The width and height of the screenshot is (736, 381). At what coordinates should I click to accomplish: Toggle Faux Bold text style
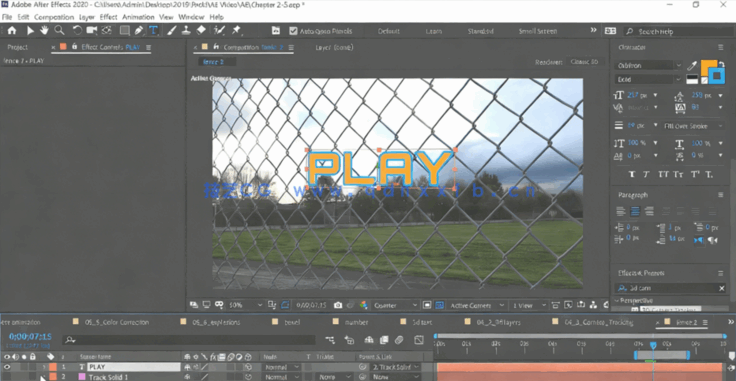632,174
